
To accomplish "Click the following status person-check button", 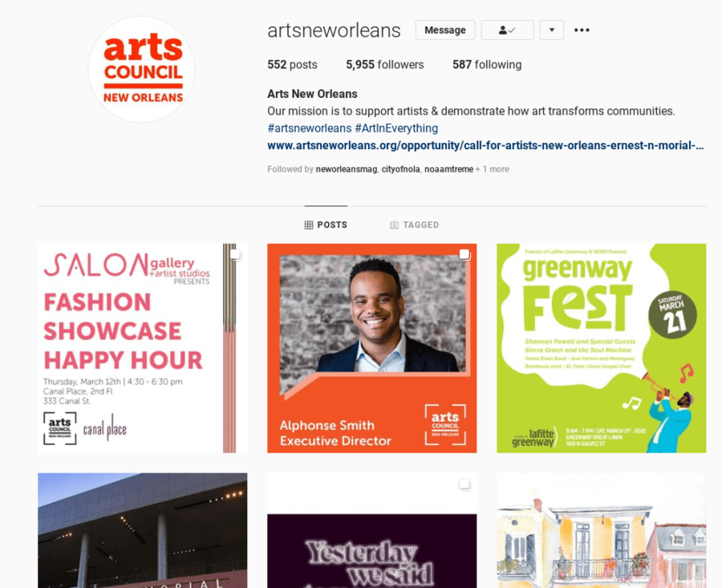I will [x=507, y=30].
